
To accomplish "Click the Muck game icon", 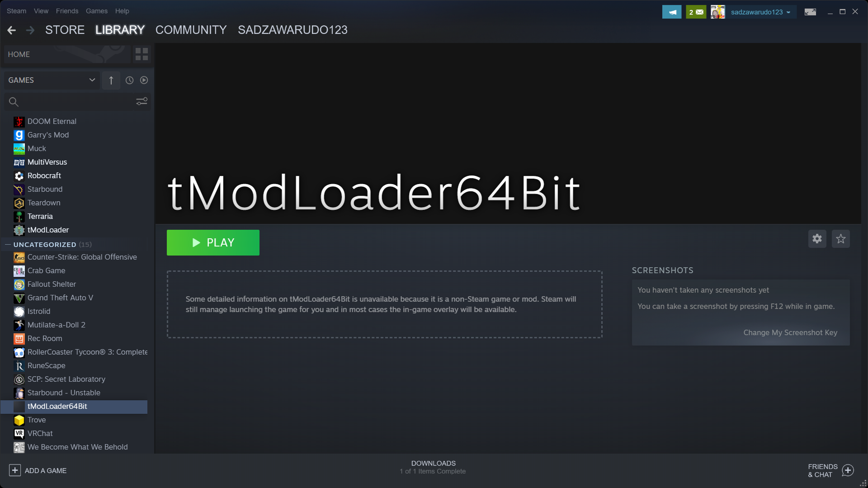I will (19, 149).
